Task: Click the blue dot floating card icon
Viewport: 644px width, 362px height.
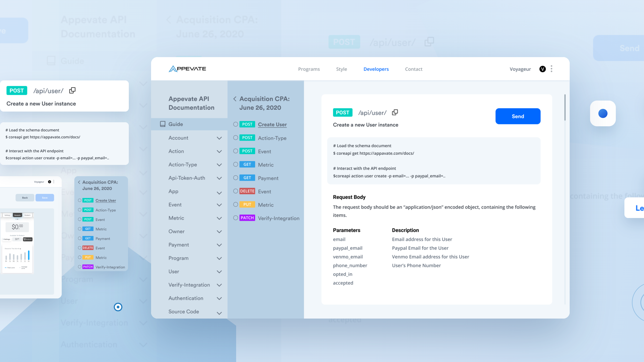Action: [603, 113]
